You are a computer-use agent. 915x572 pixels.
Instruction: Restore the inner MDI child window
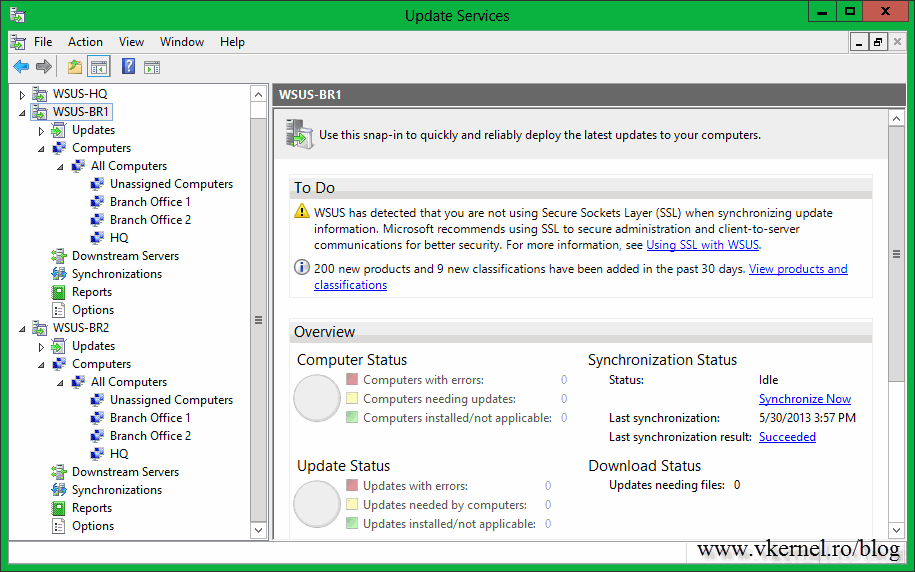878,42
